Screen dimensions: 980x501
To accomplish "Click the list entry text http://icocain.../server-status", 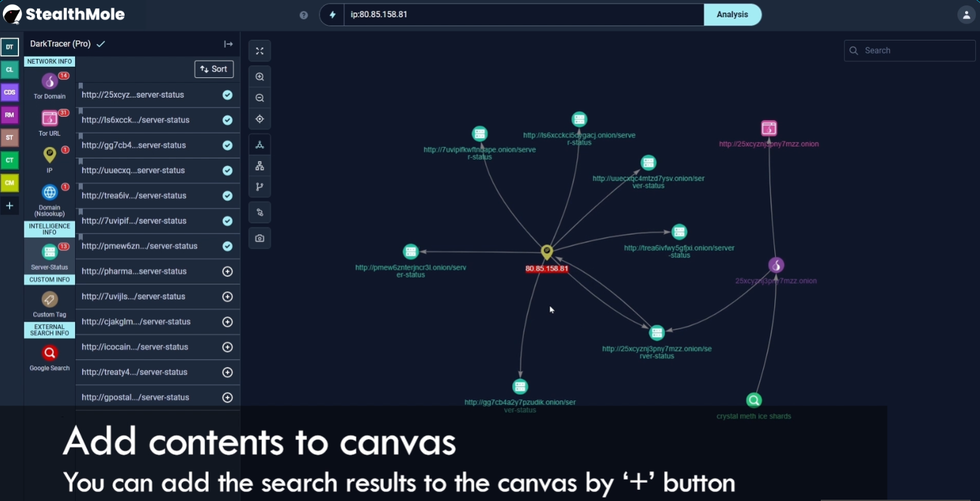I will [x=135, y=347].
